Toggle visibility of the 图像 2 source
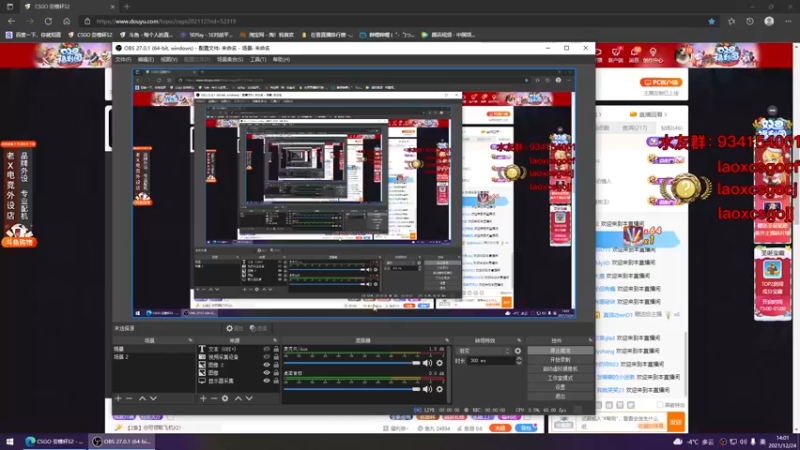The height and width of the screenshot is (450, 800). (266, 365)
